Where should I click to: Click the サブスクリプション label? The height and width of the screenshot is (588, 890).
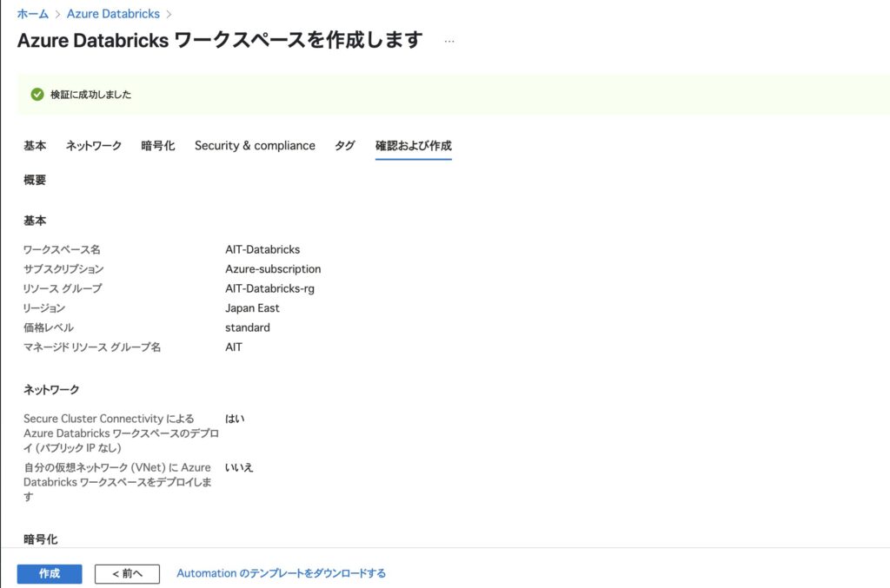tap(63, 268)
